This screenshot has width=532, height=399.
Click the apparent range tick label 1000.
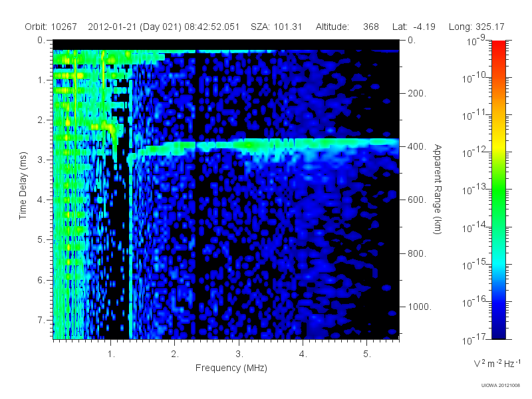pyautogui.click(x=420, y=307)
